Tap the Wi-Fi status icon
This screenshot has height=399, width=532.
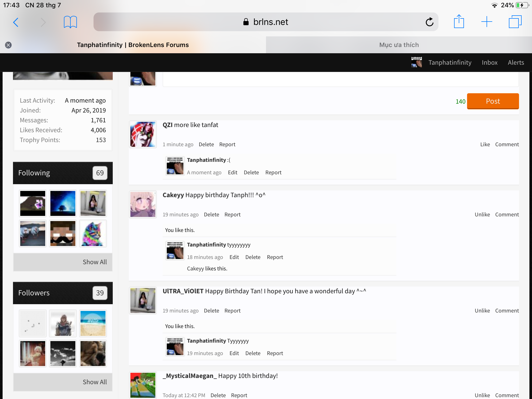click(495, 5)
